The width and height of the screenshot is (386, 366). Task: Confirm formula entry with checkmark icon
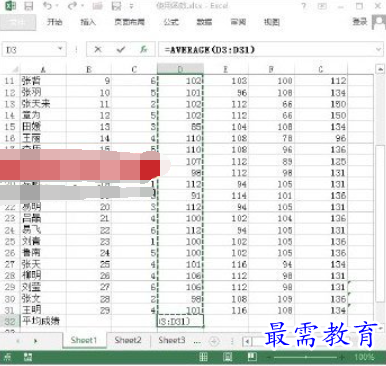coord(121,50)
